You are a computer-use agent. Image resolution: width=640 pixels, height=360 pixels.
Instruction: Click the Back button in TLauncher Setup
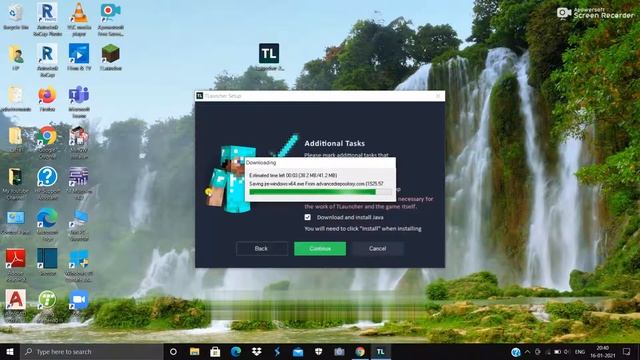tap(262, 249)
